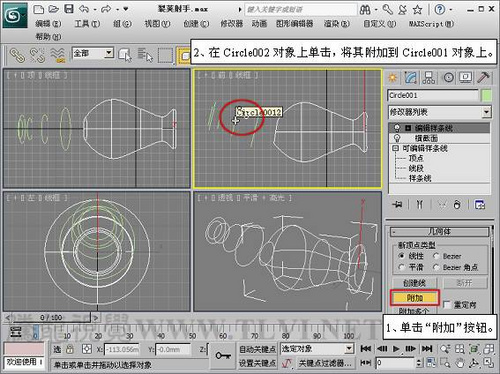
Task: Open the Quick Access Toolbar customize arrow
Action: (126, 9)
